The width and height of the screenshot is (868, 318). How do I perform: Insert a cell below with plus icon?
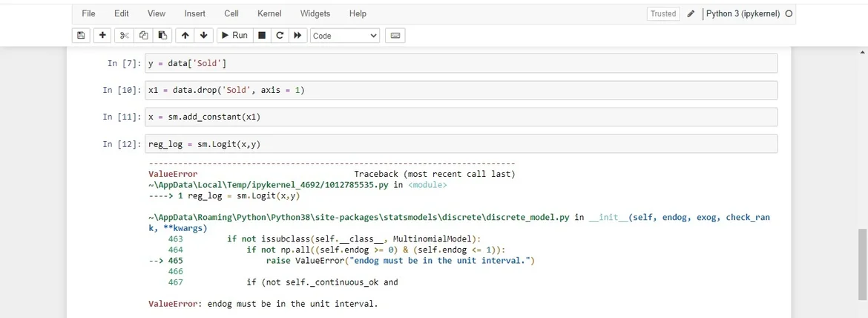pos(103,36)
